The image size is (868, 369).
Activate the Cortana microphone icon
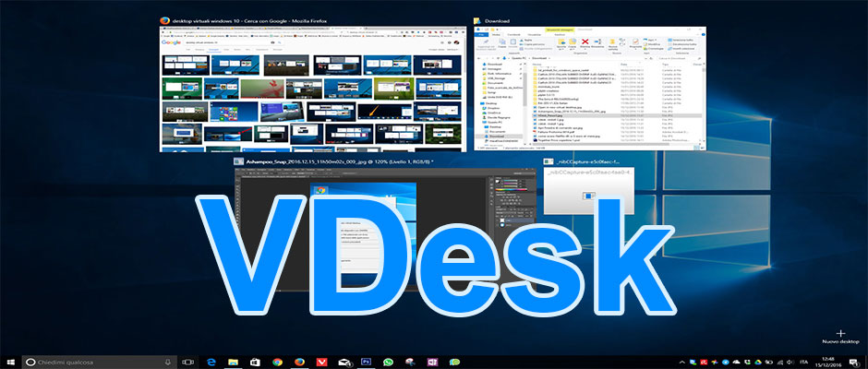click(x=168, y=362)
